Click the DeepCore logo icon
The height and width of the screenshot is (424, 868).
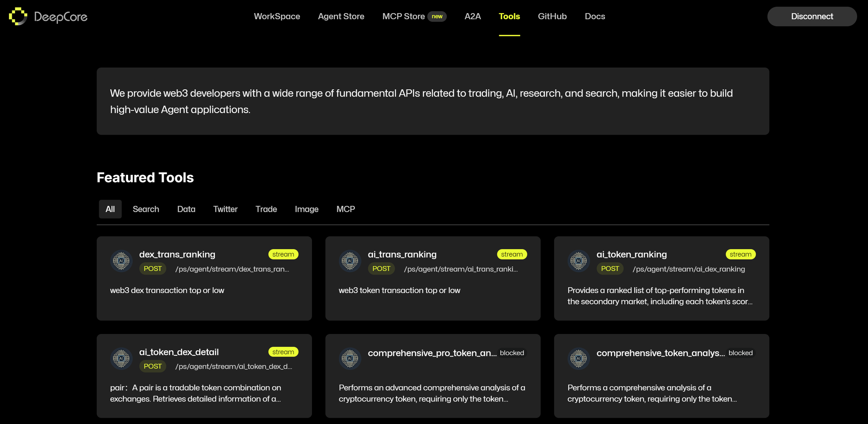(18, 16)
